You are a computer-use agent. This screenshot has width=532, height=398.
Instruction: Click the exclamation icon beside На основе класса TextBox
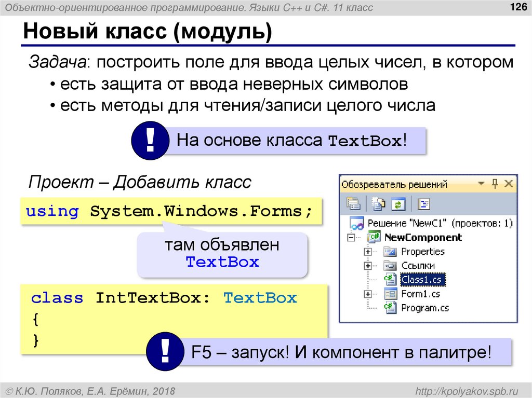150,140
